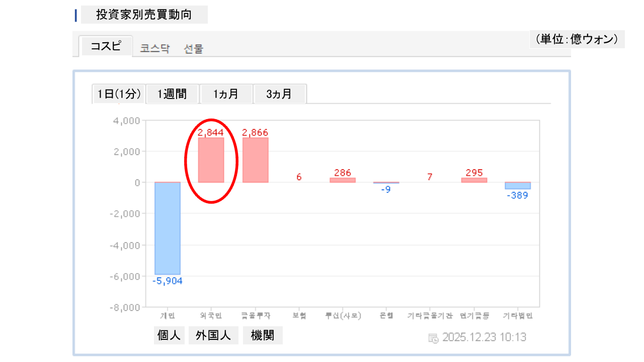The width and height of the screenshot is (644, 362).
Task: Select the blue bar labeled -389
Action: (518, 186)
